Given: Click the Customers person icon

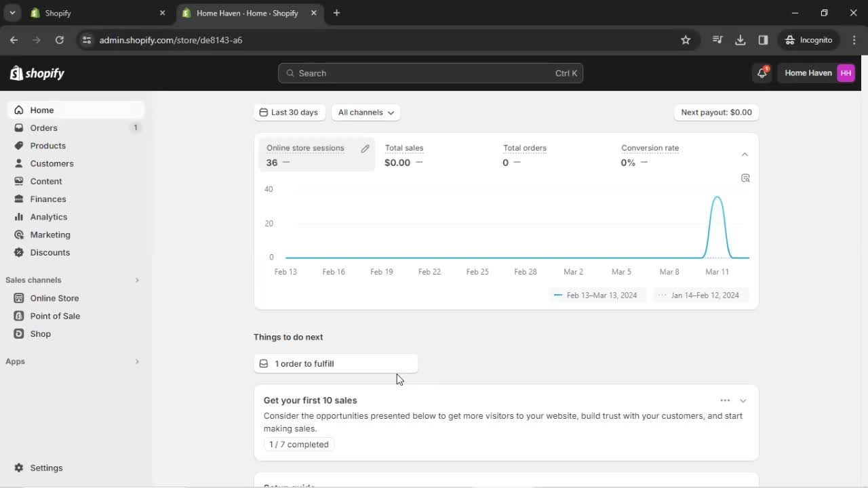Looking at the screenshot, I should (x=19, y=163).
